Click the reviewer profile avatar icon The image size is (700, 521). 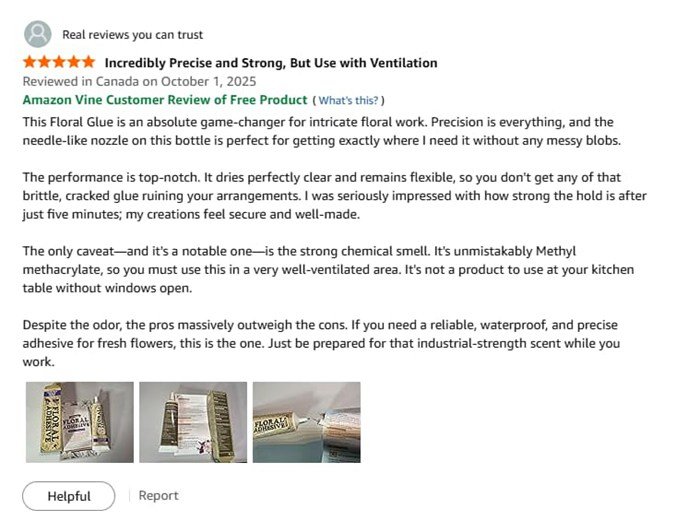(x=37, y=34)
